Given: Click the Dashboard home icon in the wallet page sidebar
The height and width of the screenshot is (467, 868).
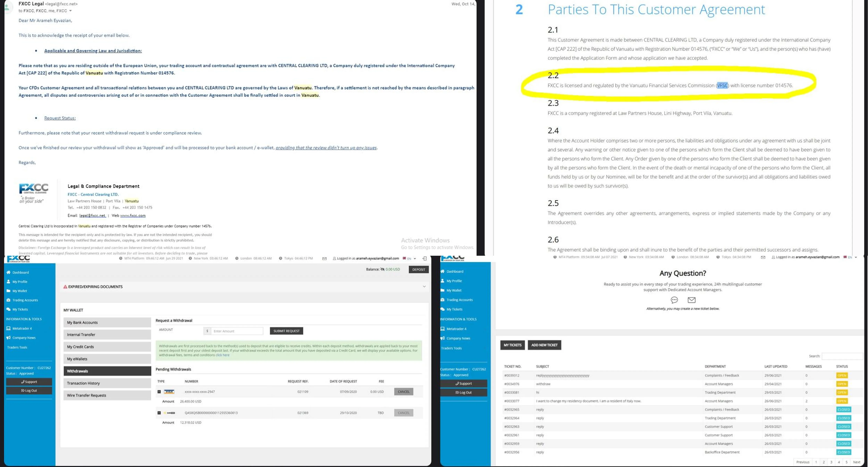Looking at the screenshot, I should click(x=9, y=272).
